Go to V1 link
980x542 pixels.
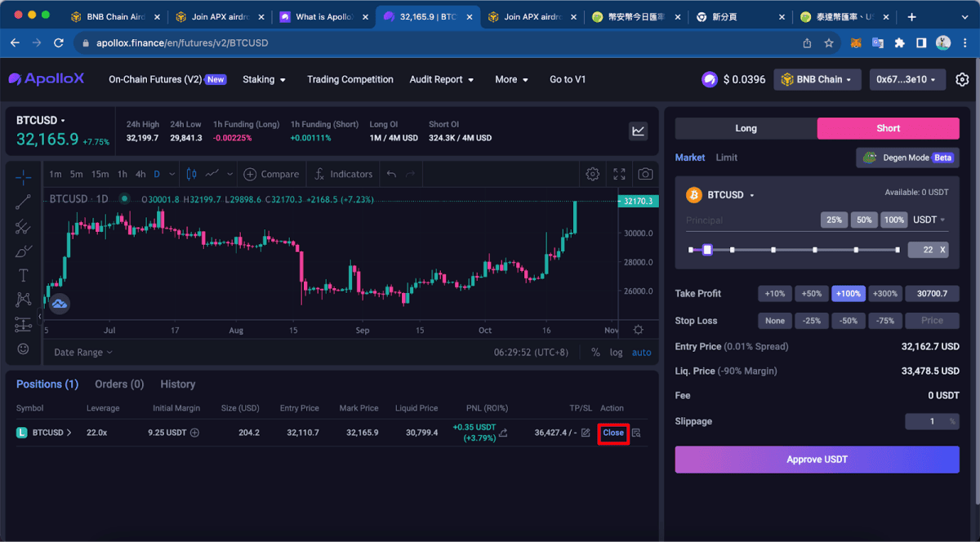[x=568, y=79]
